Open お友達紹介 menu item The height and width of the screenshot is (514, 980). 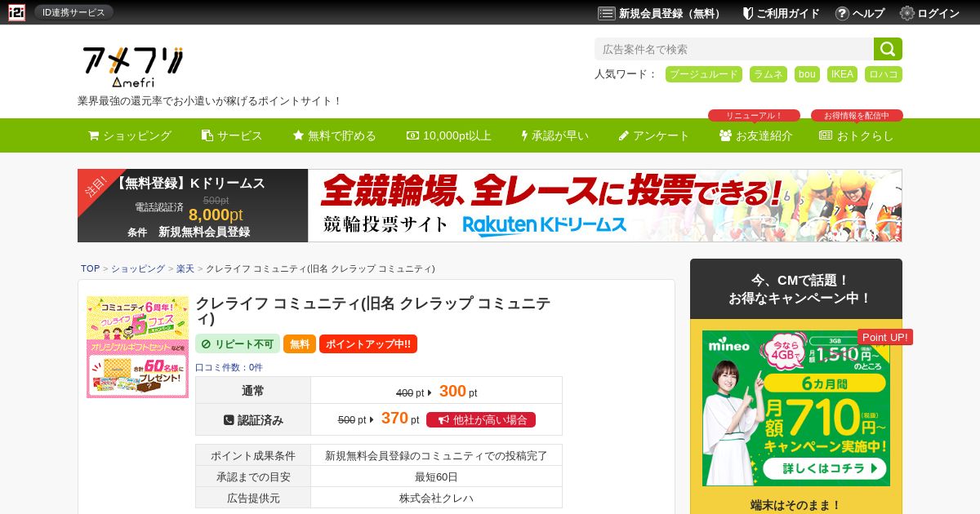[x=756, y=135]
